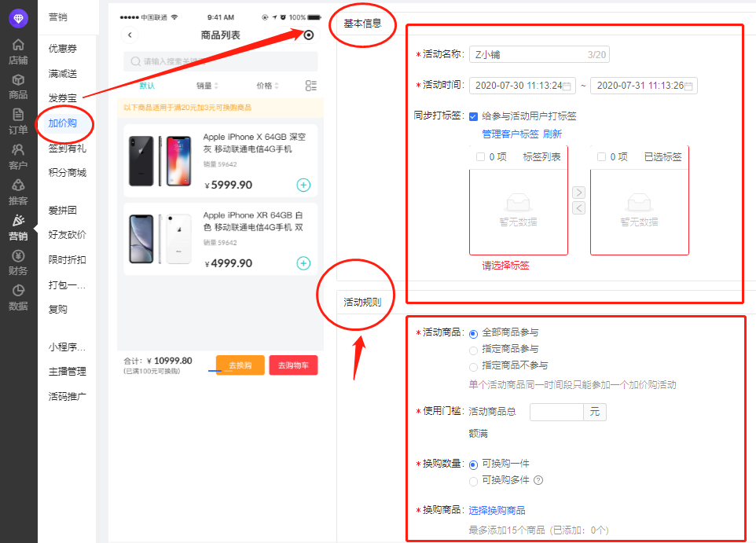Tap the list layout toggle icon
The width and height of the screenshot is (756, 543).
pyautogui.click(x=311, y=86)
